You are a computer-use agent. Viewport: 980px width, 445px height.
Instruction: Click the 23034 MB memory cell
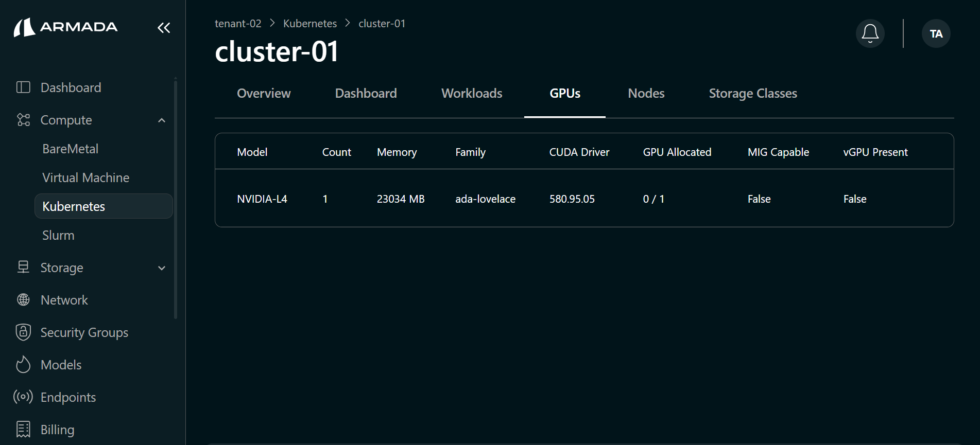click(401, 199)
